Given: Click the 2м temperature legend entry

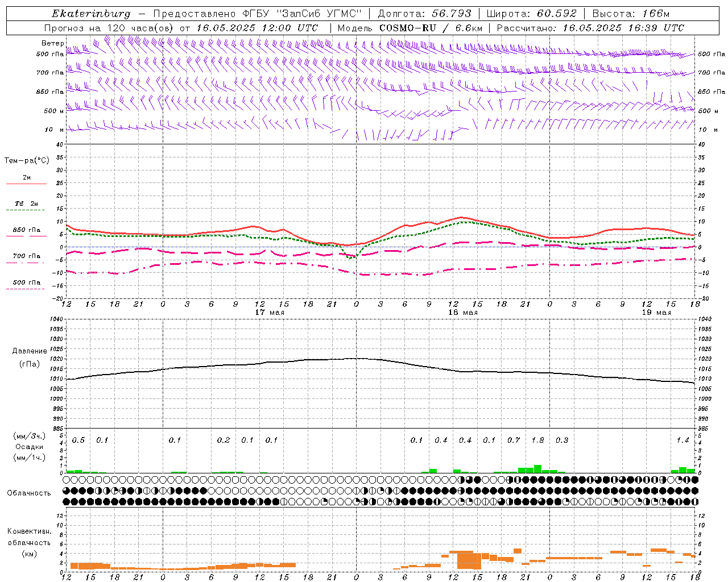Looking at the screenshot, I should point(26,178).
